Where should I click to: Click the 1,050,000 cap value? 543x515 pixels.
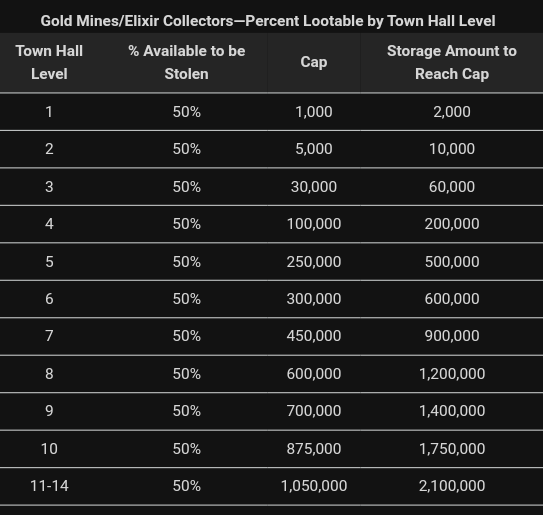314,486
